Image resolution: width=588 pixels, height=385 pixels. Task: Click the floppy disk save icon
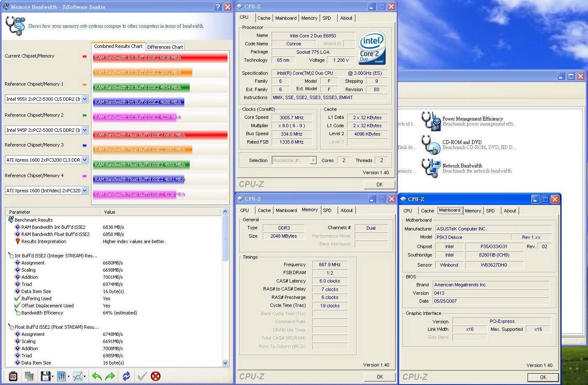click(45, 376)
